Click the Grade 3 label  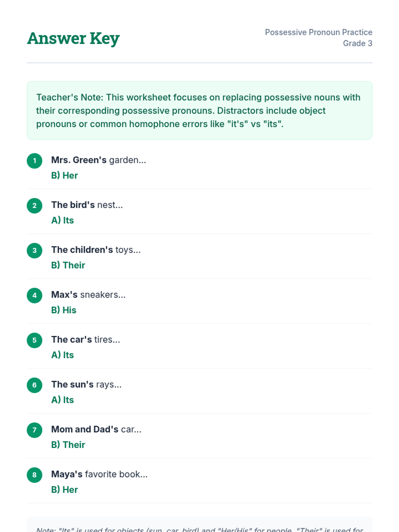(357, 43)
